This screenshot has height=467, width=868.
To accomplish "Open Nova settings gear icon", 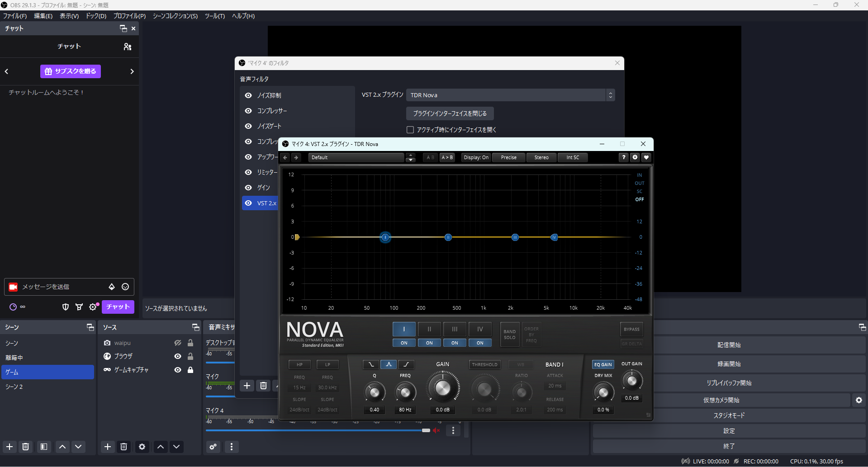I will coord(635,157).
